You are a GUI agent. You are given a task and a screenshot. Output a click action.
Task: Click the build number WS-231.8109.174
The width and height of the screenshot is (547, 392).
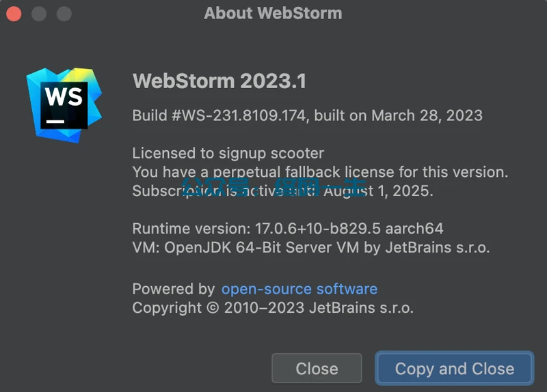pos(238,115)
